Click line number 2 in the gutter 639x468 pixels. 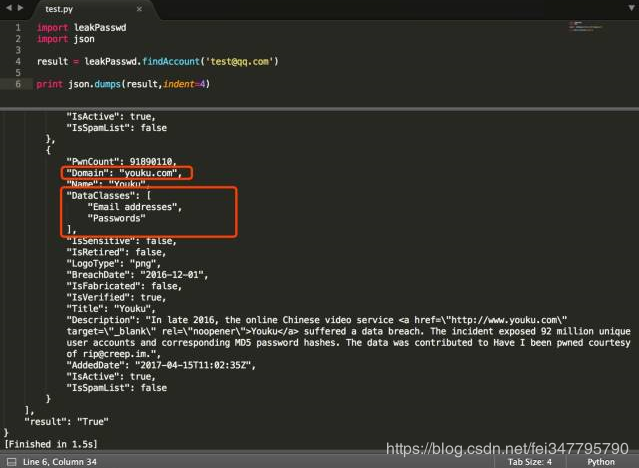(18, 39)
